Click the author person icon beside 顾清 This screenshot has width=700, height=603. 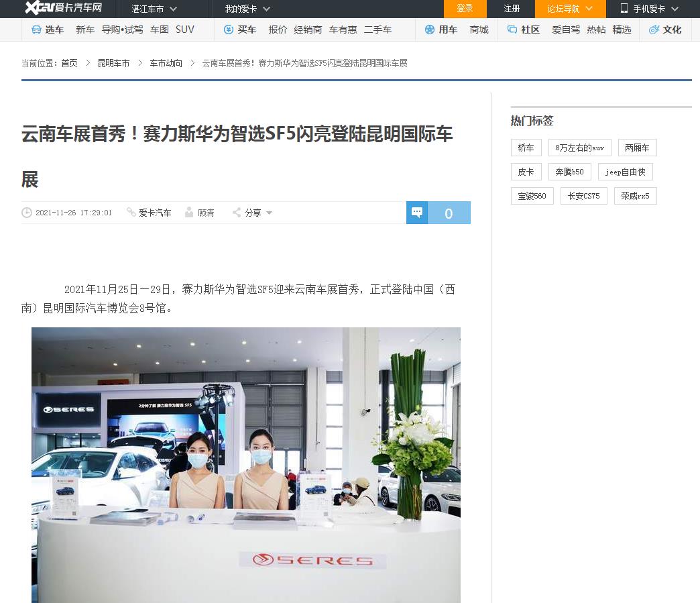pos(189,212)
